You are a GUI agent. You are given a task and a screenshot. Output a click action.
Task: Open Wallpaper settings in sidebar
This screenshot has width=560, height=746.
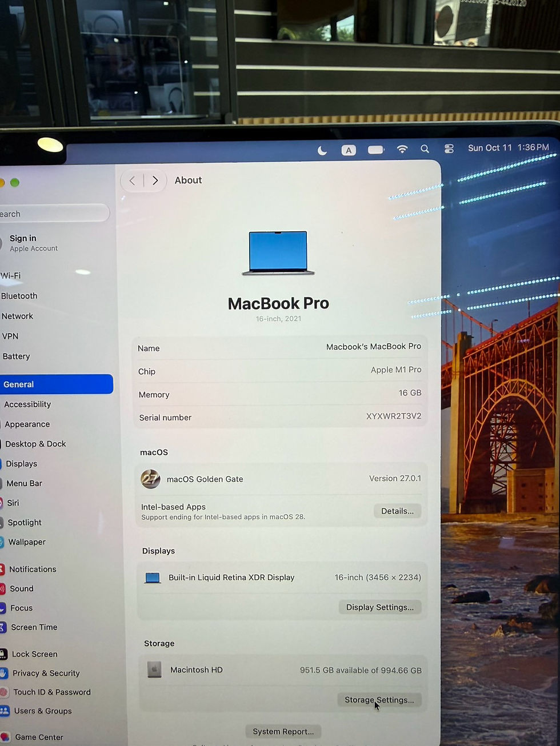(x=26, y=542)
